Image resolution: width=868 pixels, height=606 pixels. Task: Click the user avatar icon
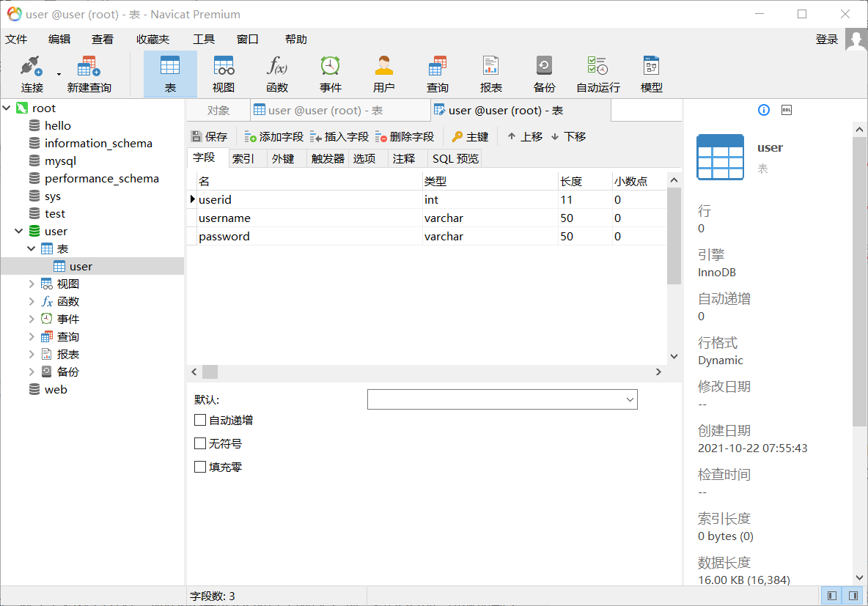(x=856, y=40)
